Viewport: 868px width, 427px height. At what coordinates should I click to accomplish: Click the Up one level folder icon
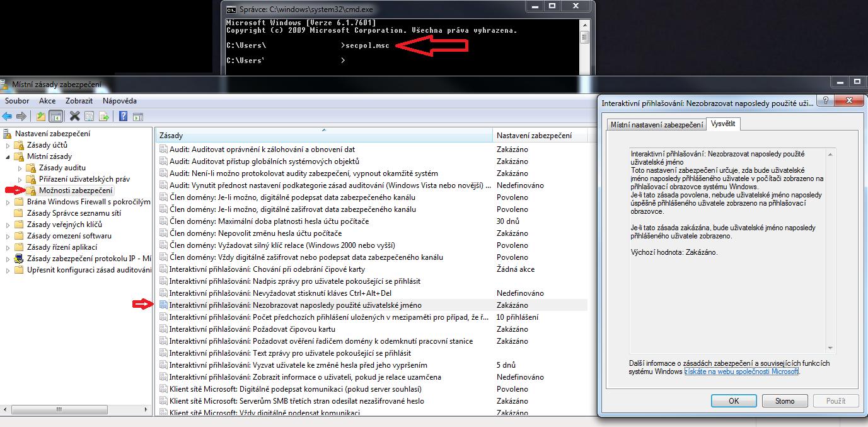tap(41, 116)
